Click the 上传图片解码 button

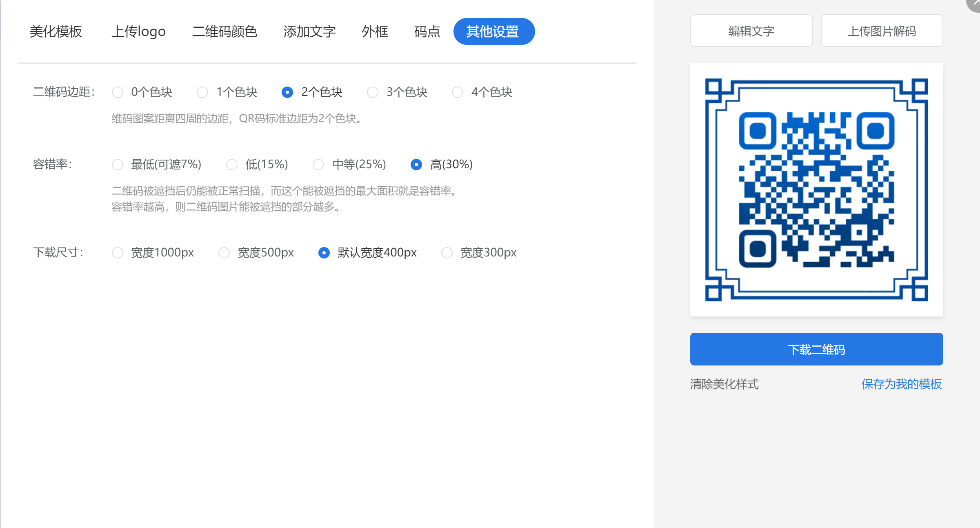coord(882,31)
